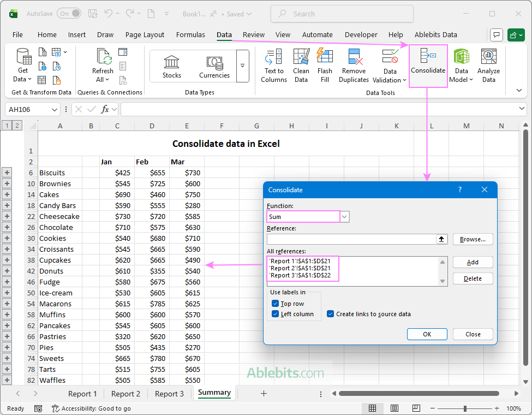This screenshot has width=532, height=415.
Task: Toggle the Left column checkbox
Action: [x=275, y=314]
